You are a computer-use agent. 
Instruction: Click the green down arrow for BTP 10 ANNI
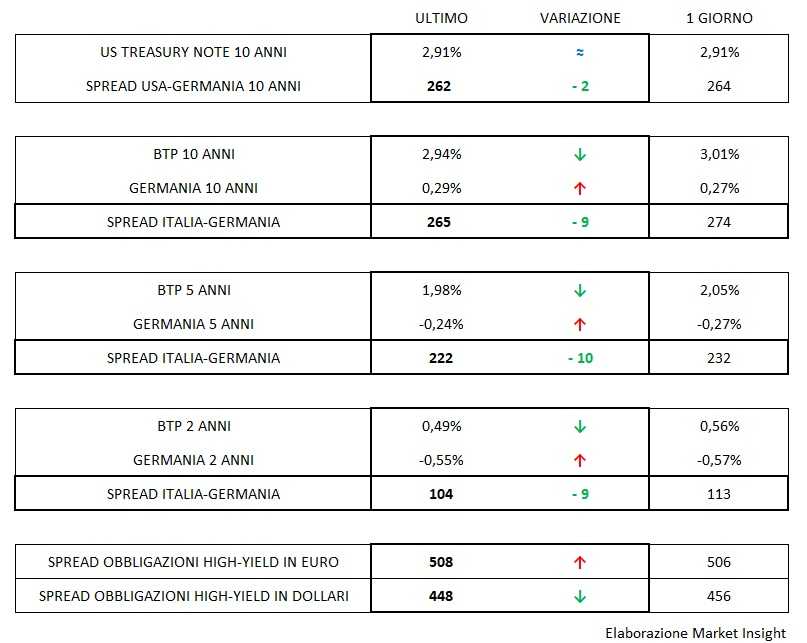580,155
